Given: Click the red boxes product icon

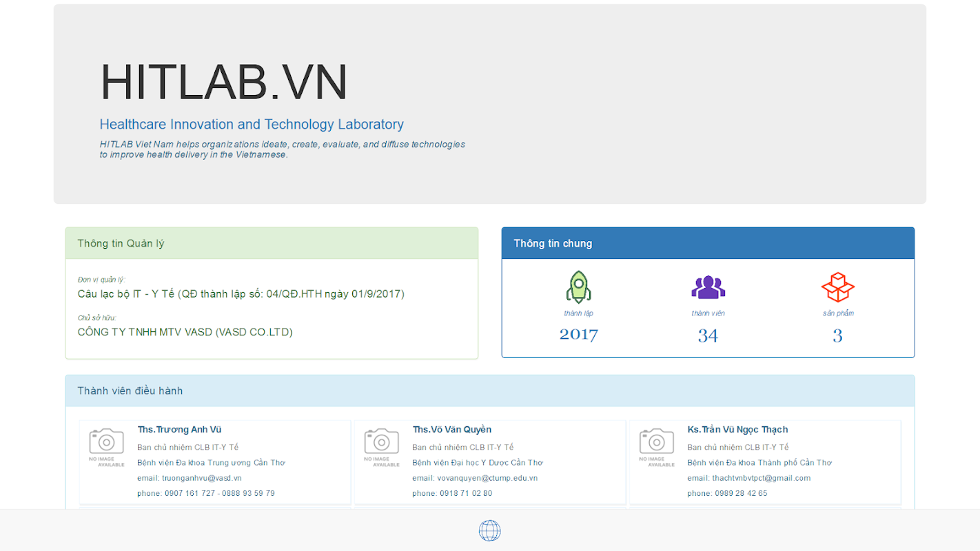Looking at the screenshot, I should (837, 287).
